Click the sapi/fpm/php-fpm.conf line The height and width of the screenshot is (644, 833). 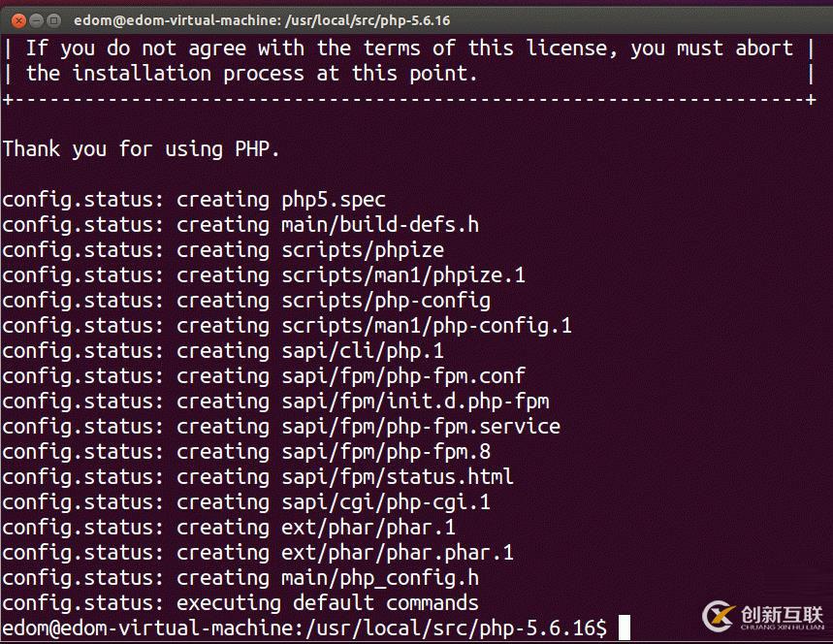[x=264, y=376]
